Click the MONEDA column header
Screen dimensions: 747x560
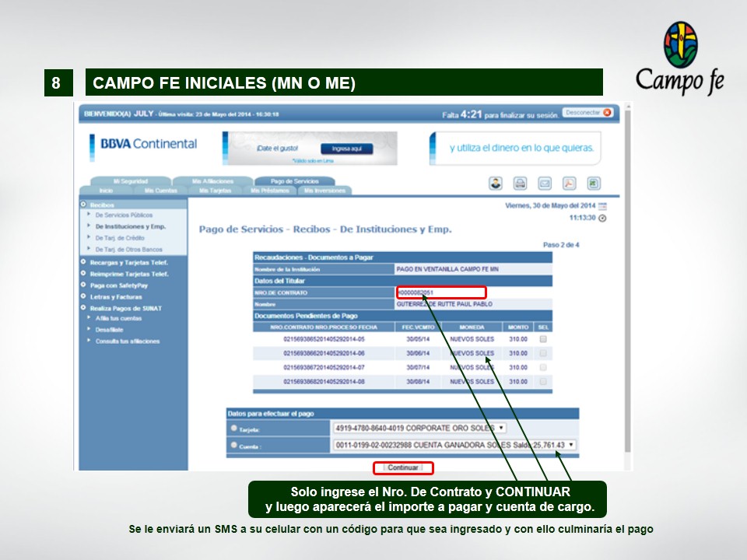pos(472,327)
